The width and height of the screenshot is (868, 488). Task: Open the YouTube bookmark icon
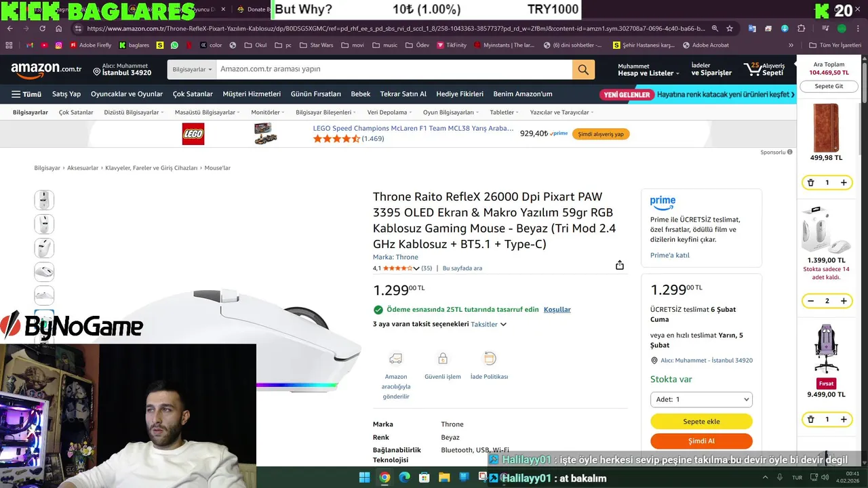click(44, 45)
